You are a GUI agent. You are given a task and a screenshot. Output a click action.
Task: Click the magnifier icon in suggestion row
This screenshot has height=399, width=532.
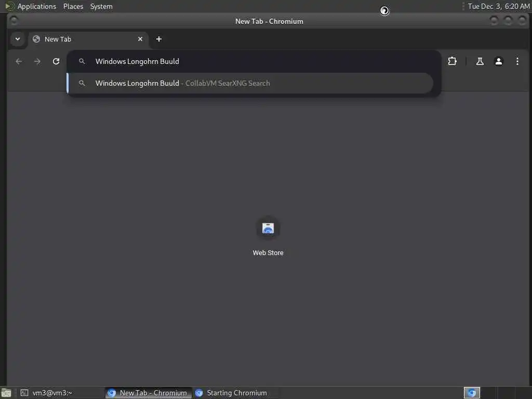click(82, 83)
